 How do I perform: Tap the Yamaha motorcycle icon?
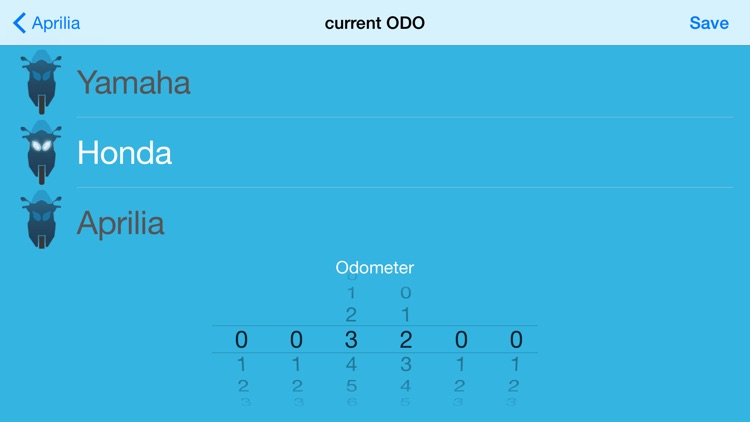click(41, 82)
